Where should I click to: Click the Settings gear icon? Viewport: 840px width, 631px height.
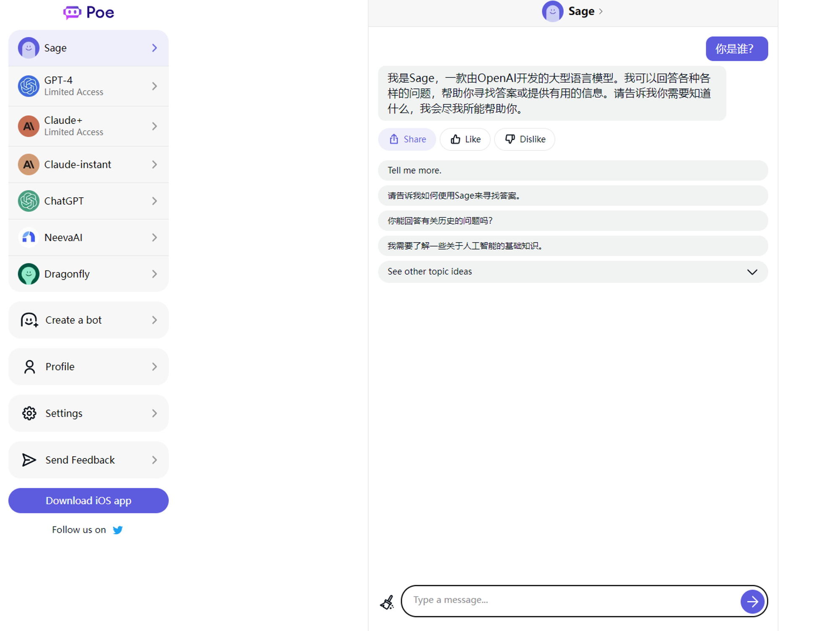coord(29,413)
